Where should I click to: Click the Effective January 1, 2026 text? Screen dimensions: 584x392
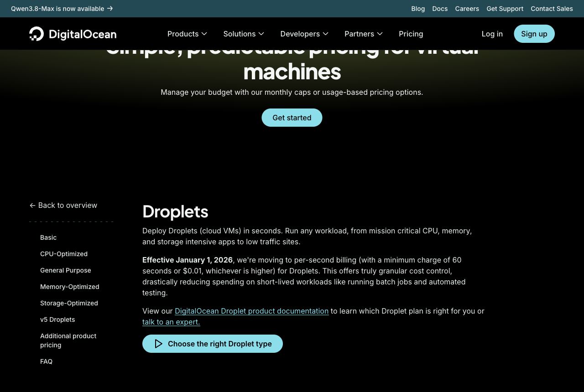[x=188, y=260]
